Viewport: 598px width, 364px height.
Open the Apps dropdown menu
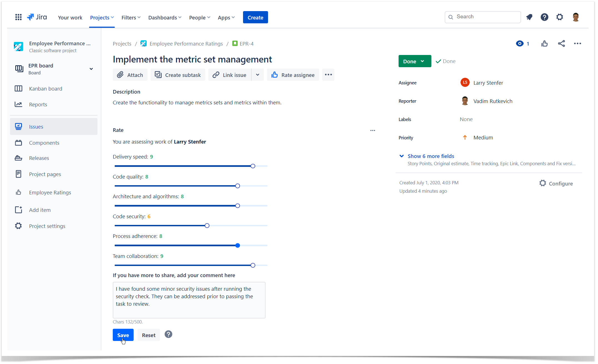(226, 17)
